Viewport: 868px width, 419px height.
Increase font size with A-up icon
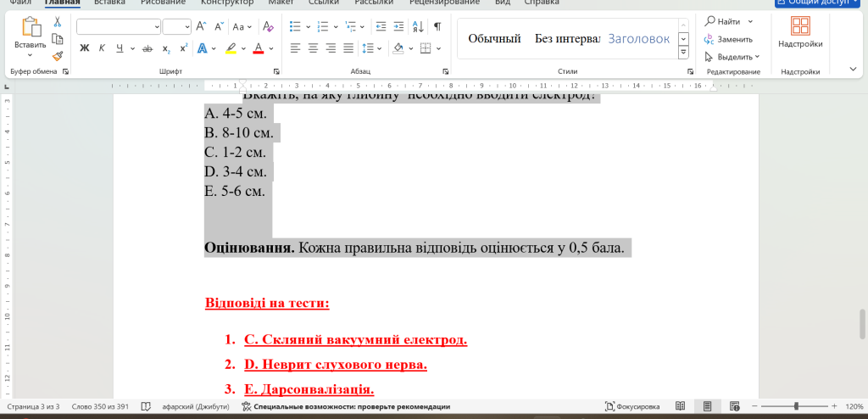(202, 26)
